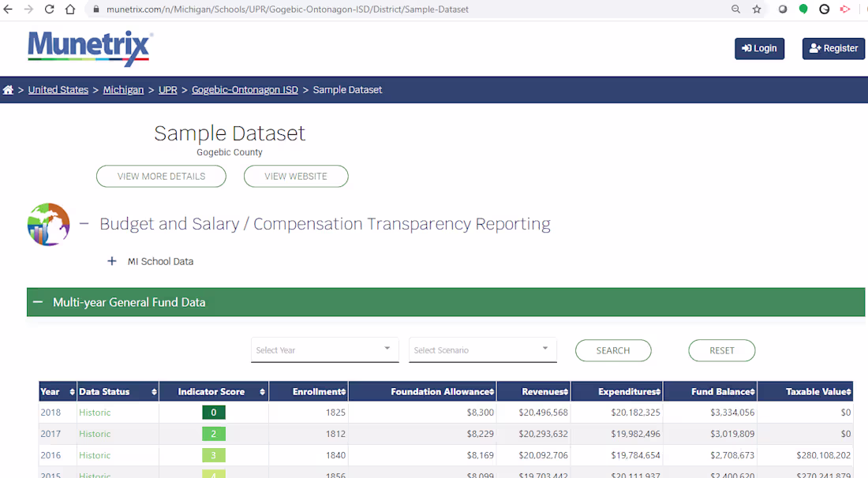The height and width of the screenshot is (478, 868).
Task: Click Historic status in 2018 row
Action: coord(95,413)
